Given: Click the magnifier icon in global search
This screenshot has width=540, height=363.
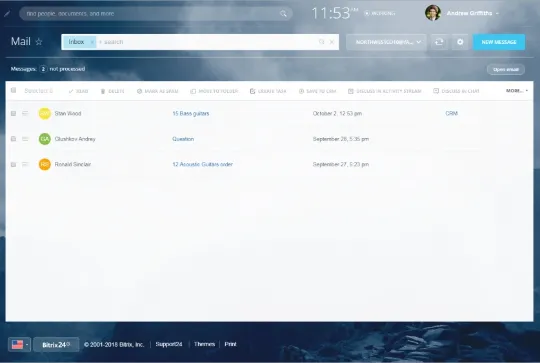Looking at the screenshot, I should (x=283, y=14).
